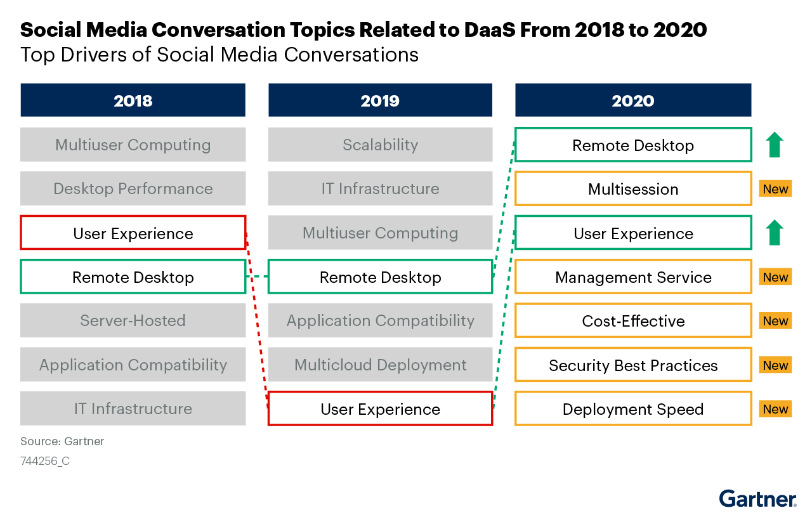812x515 pixels.
Task: Click the Gartner logo
Action: coord(757,499)
